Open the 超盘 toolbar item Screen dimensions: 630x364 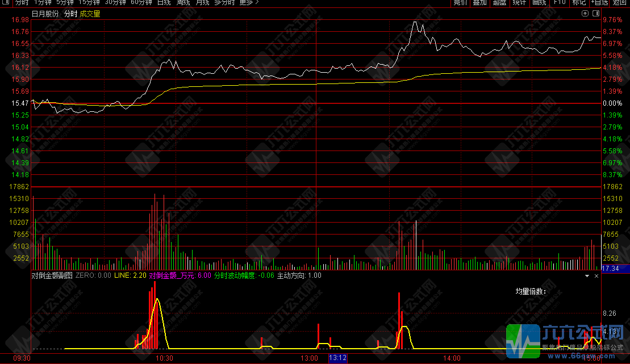click(499, 3)
